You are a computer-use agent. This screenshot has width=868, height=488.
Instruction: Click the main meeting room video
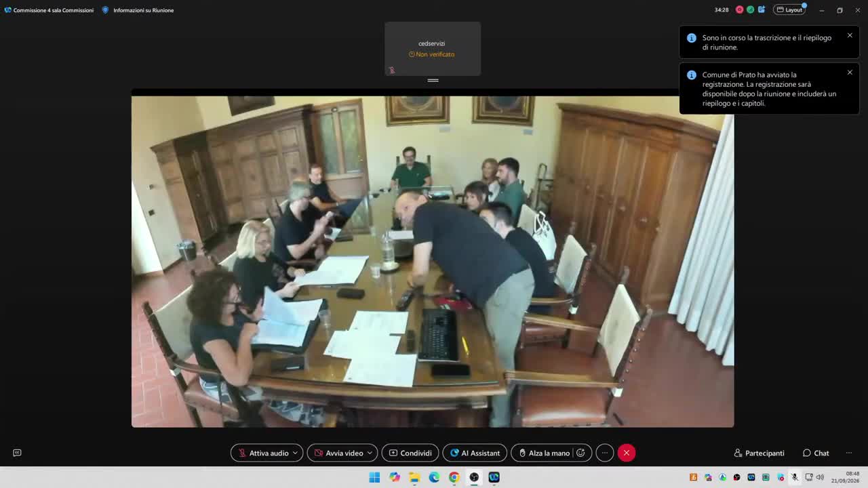pyautogui.click(x=433, y=262)
